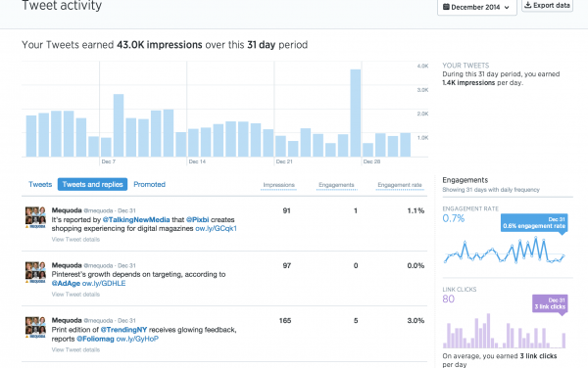Click the 0.7% engagement rate value

click(454, 218)
